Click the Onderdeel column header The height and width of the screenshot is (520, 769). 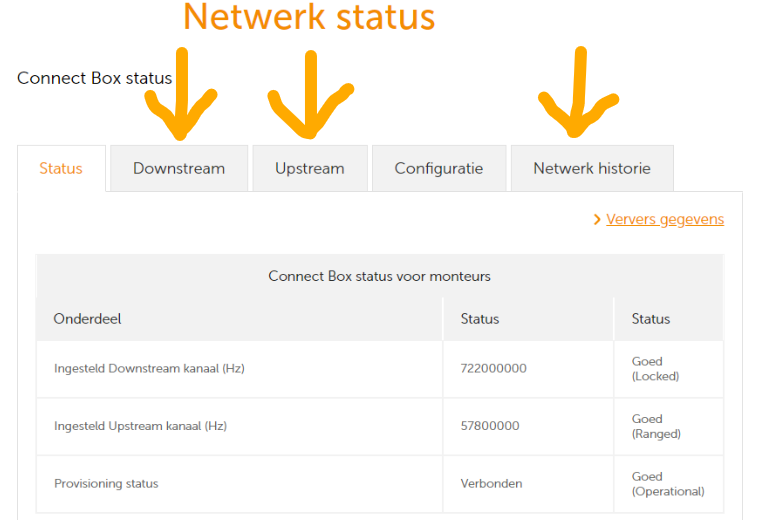88,319
